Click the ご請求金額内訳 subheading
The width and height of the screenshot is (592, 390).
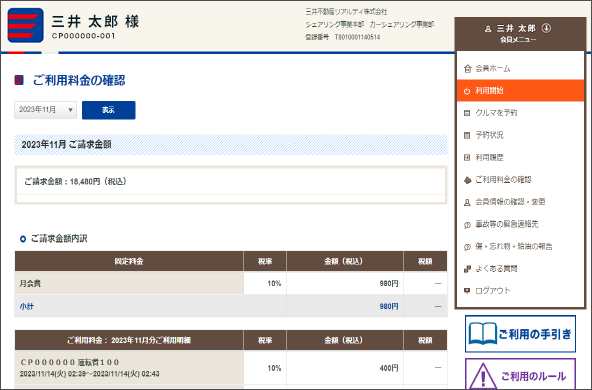pos(59,239)
